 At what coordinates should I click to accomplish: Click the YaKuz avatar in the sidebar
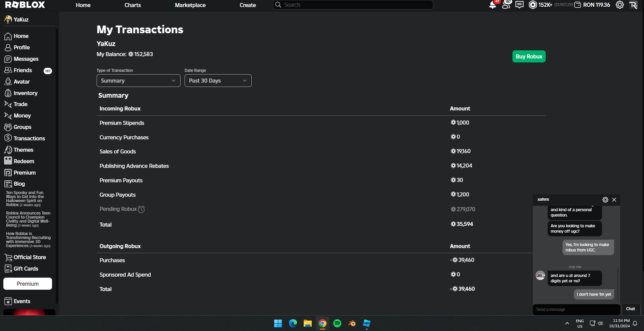click(8, 19)
